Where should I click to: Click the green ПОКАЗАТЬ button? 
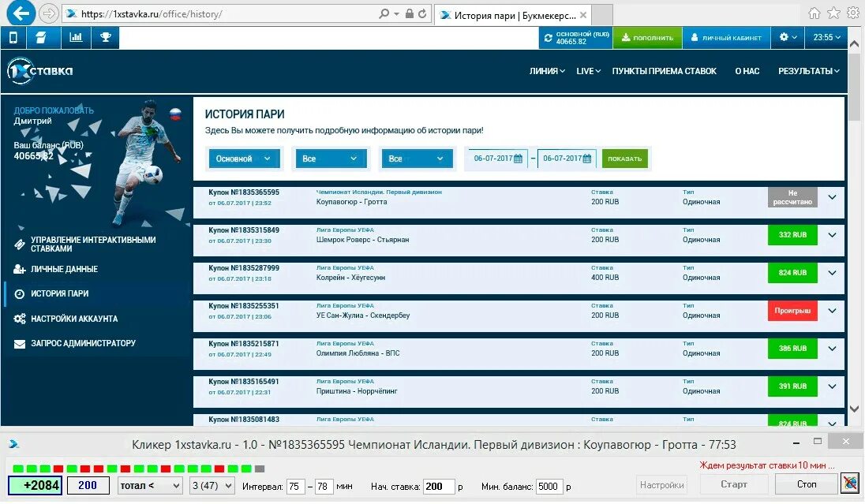624,159
